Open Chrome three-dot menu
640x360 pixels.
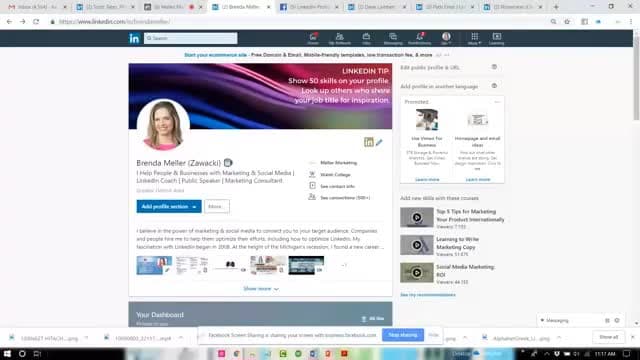(631, 22)
